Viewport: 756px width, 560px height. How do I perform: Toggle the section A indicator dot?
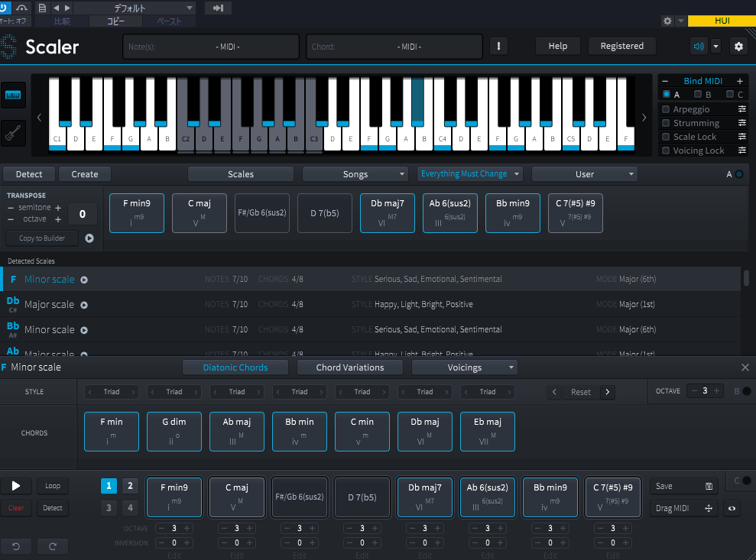[x=738, y=174]
